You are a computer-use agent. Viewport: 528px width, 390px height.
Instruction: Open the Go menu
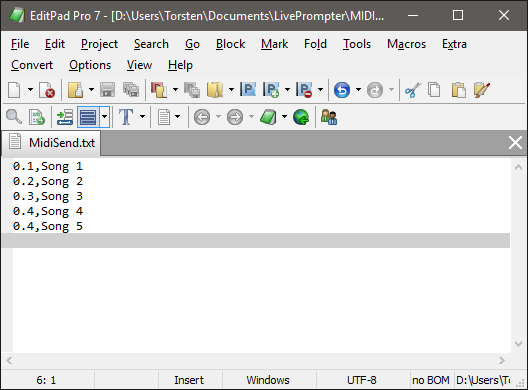click(192, 44)
